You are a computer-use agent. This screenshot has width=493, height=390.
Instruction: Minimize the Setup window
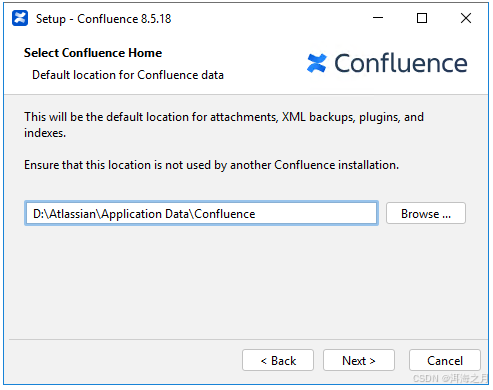[x=378, y=18]
